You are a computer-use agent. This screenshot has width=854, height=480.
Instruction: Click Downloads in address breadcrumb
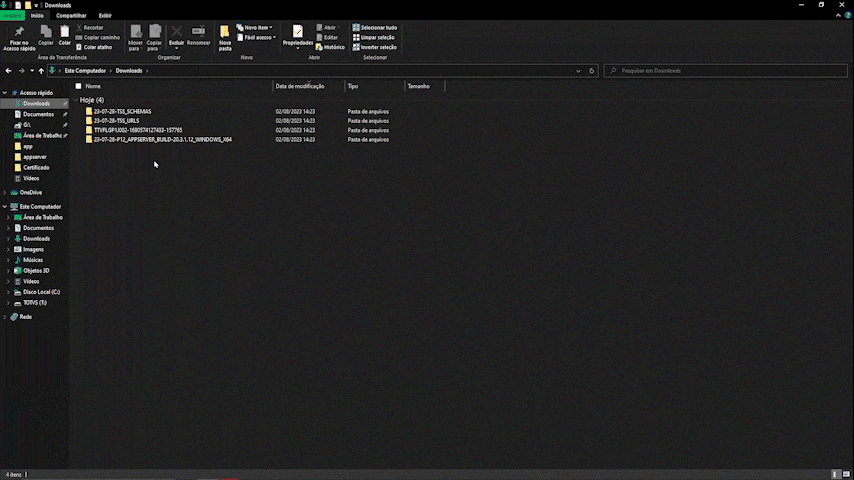coord(129,70)
